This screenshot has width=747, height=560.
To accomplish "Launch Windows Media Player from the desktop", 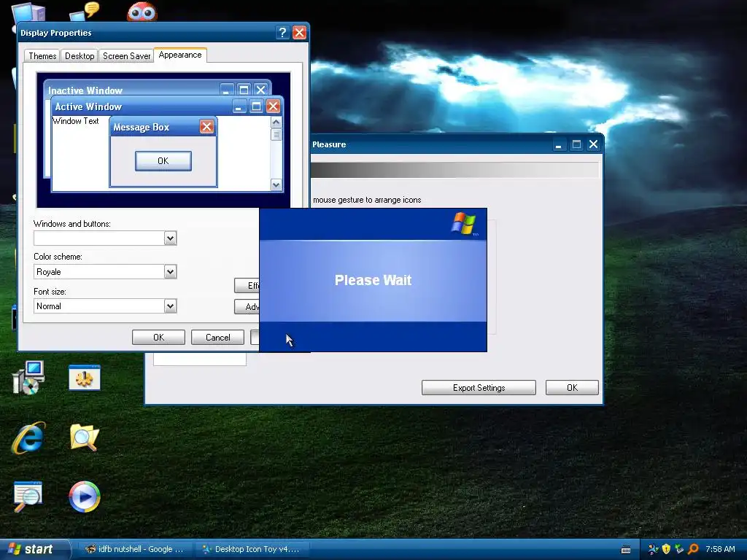I will point(85,497).
